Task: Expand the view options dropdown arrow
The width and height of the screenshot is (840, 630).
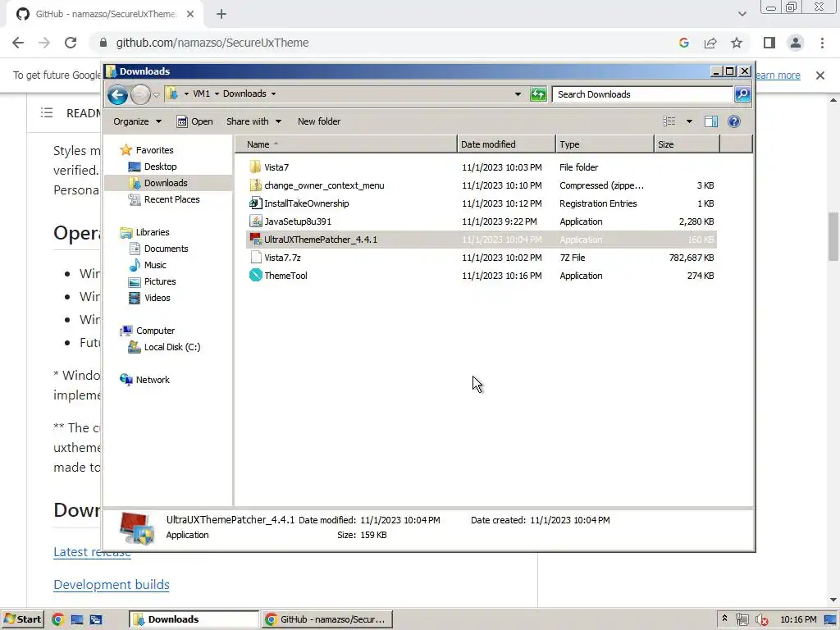Action: pyautogui.click(x=689, y=121)
